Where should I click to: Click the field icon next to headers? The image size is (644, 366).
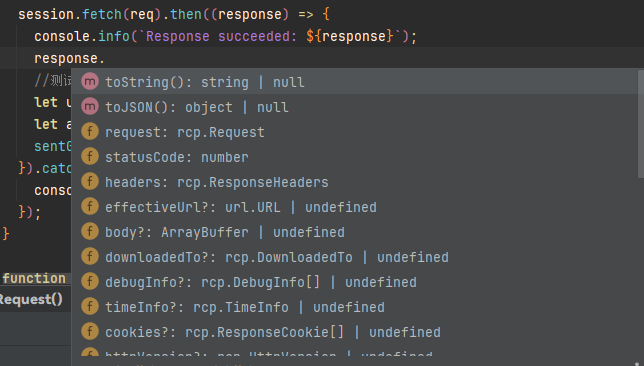click(90, 181)
